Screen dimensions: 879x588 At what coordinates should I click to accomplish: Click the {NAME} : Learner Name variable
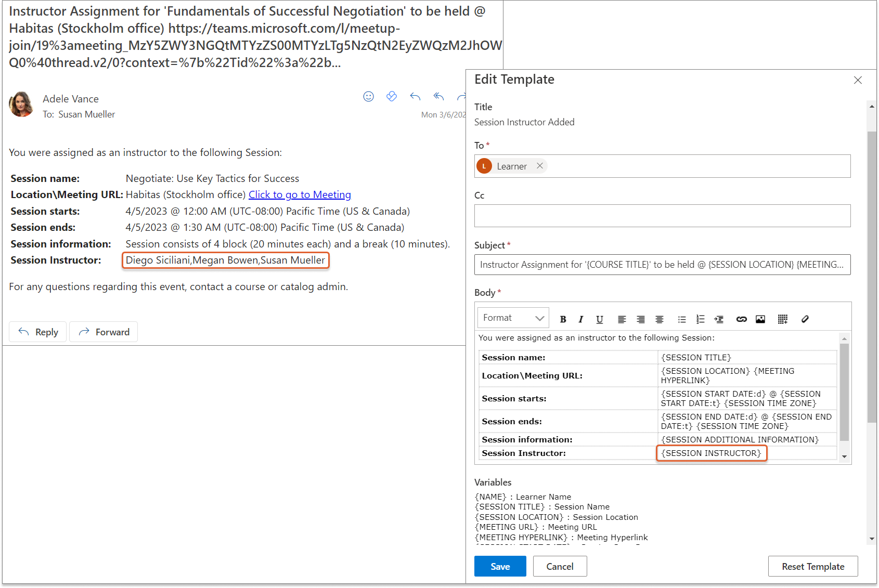pos(523,497)
